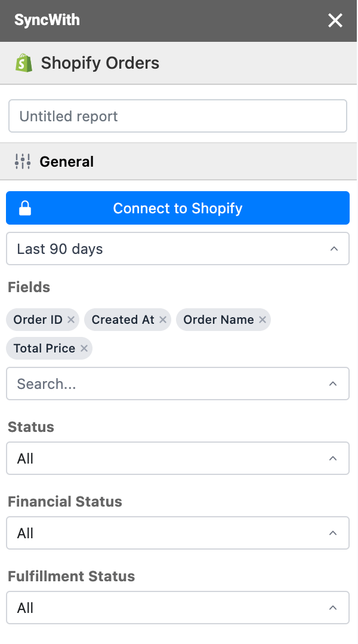
Task: Open the General section header
Action: [x=66, y=161]
